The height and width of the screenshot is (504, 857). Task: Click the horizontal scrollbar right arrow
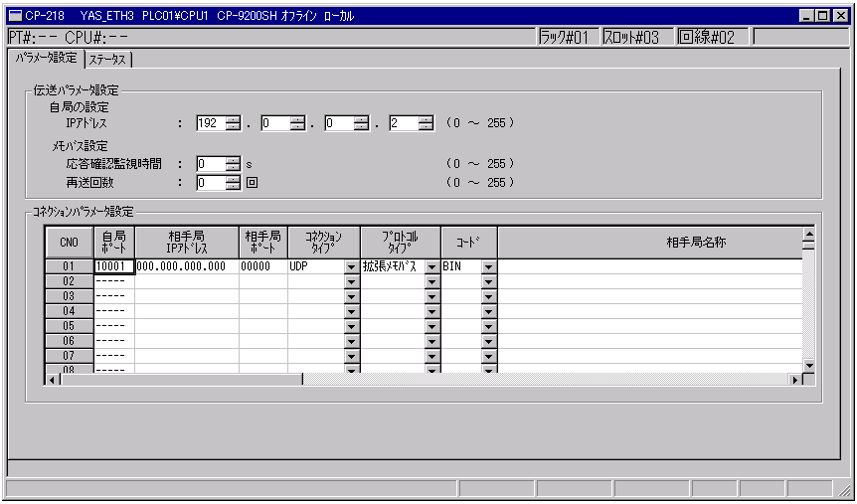[794, 379]
